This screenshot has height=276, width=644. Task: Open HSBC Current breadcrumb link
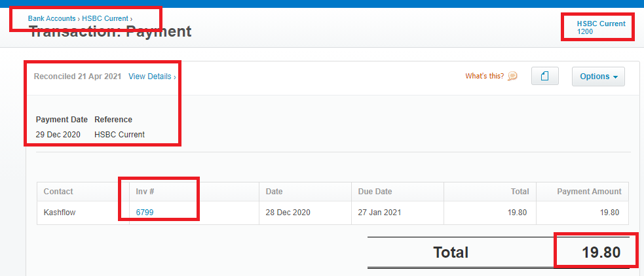(x=105, y=18)
